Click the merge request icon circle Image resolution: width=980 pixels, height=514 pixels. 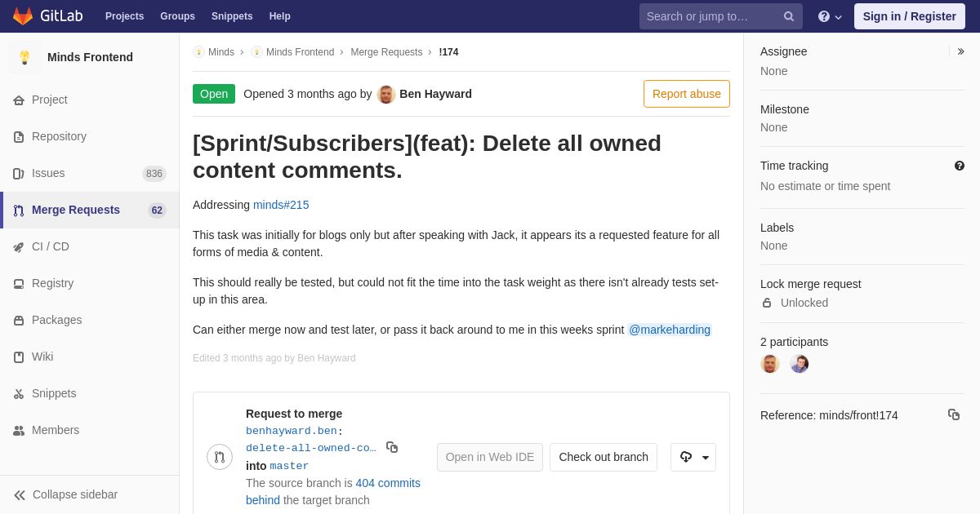pos(220,457)
